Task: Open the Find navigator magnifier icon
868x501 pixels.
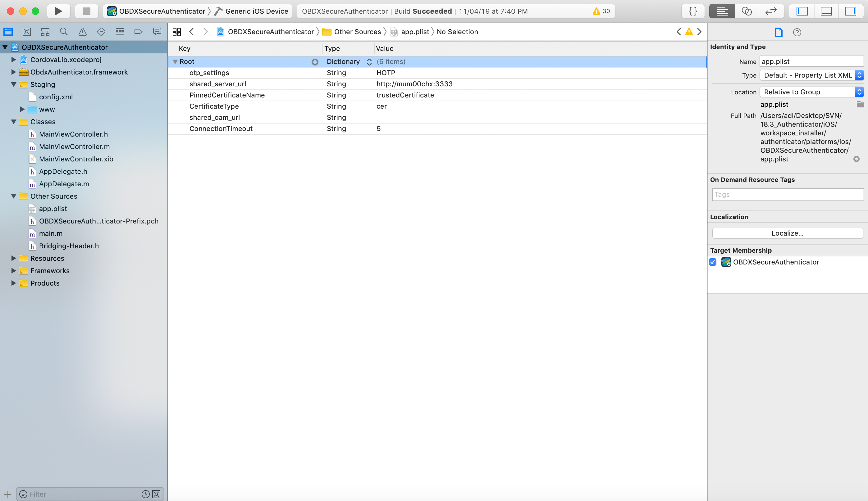Action: 64,32
